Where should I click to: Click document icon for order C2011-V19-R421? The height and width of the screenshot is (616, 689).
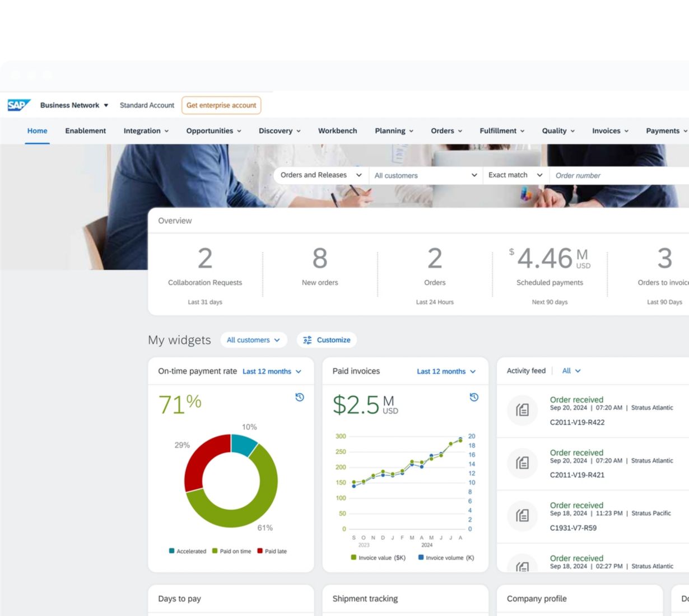(522, 463)
